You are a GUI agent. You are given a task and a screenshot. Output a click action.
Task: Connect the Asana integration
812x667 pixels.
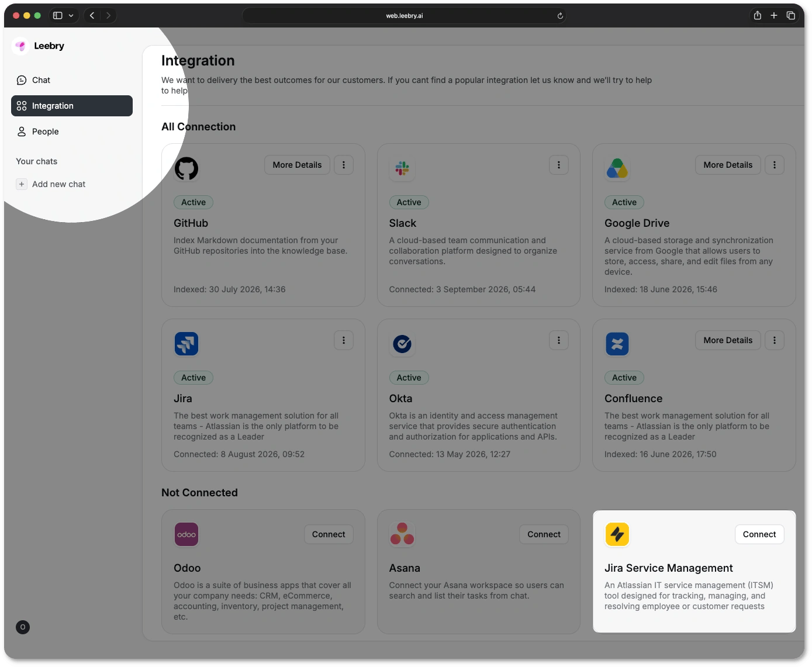pyautogui.click(x=544, y=534)
